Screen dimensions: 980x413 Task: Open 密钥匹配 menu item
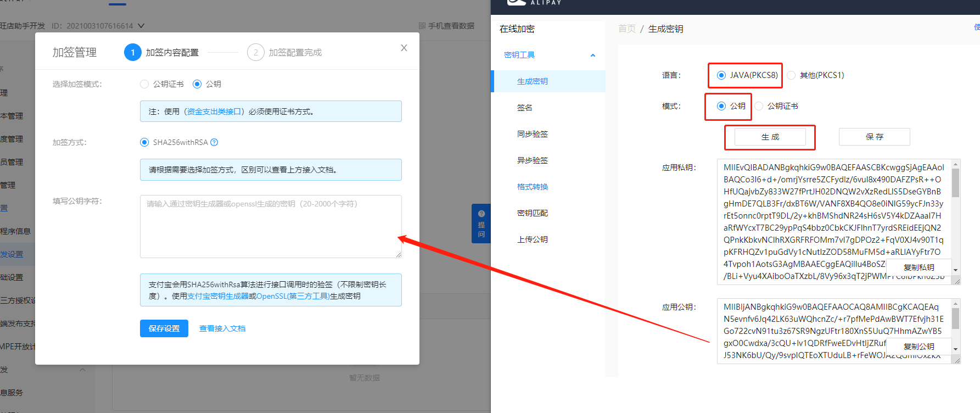coord(548,213)
